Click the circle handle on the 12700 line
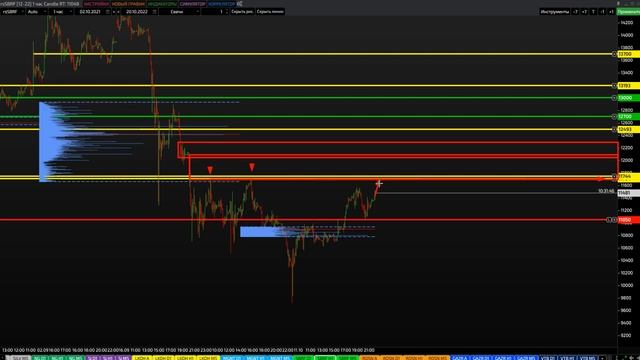640x360 pixels. (614, 117)
